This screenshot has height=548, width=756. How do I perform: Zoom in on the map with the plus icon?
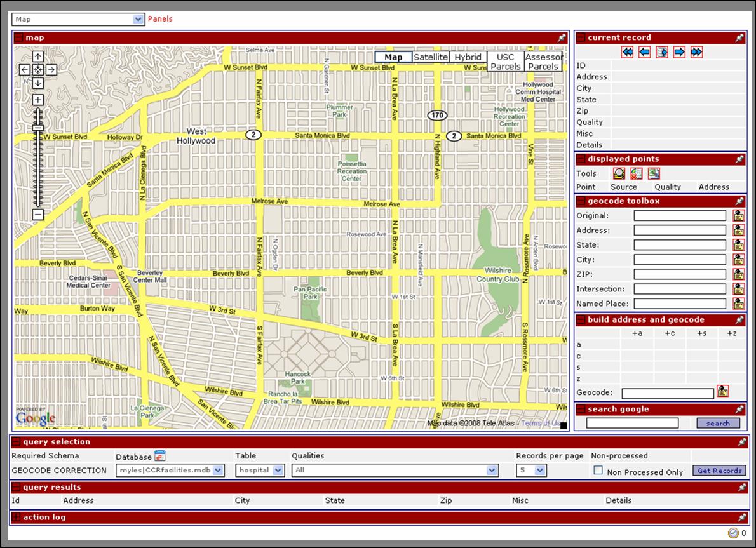pos(38,100)
